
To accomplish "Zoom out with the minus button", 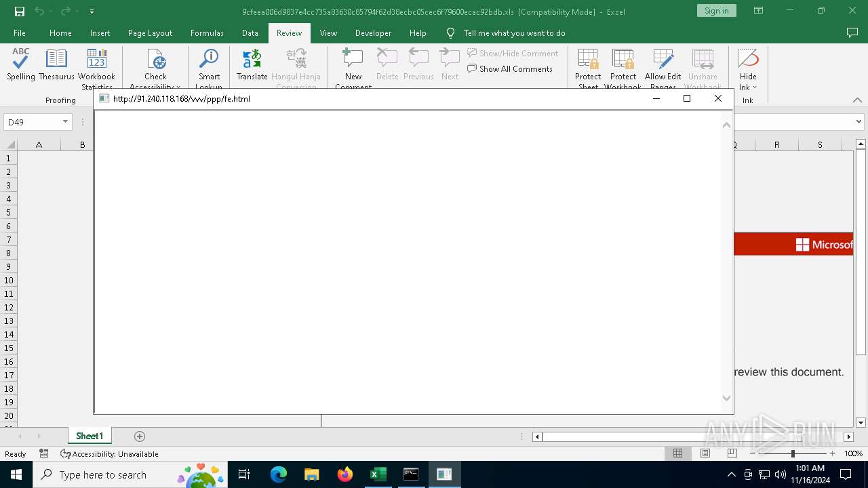I will pos(753,453).
